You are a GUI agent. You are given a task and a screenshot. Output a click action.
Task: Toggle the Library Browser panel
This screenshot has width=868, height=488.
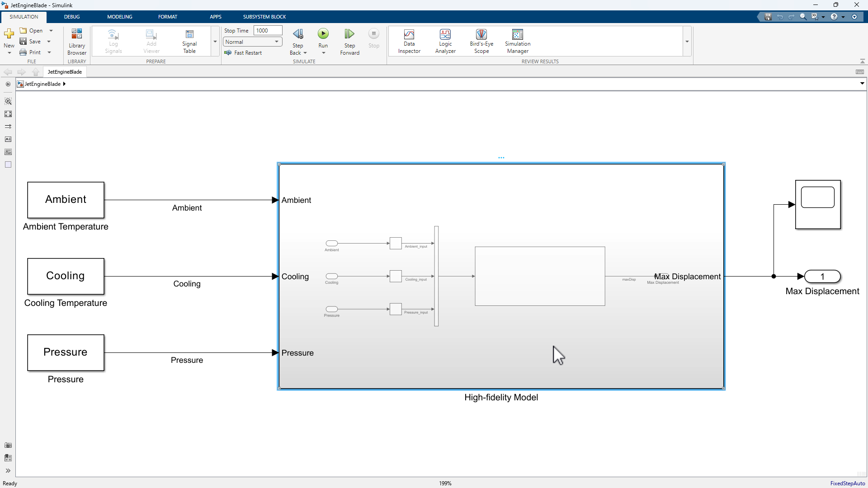click(77, 40)
